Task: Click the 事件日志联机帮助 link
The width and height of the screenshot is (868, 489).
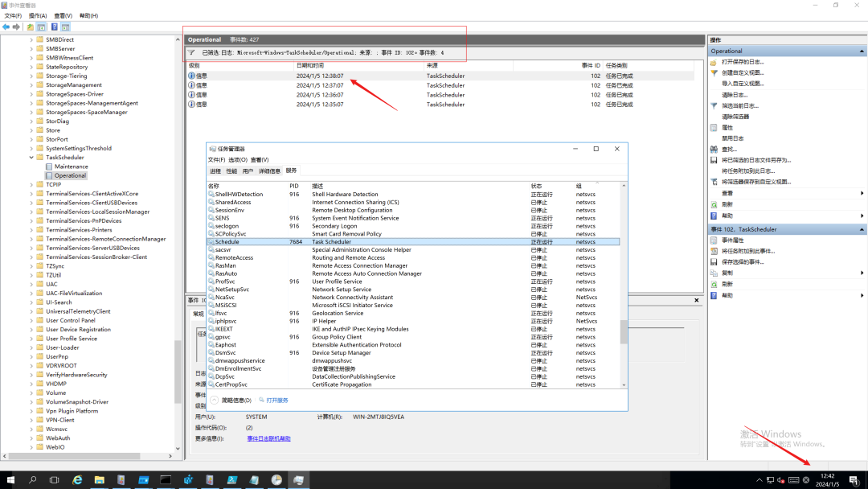Action: (268, 438)
